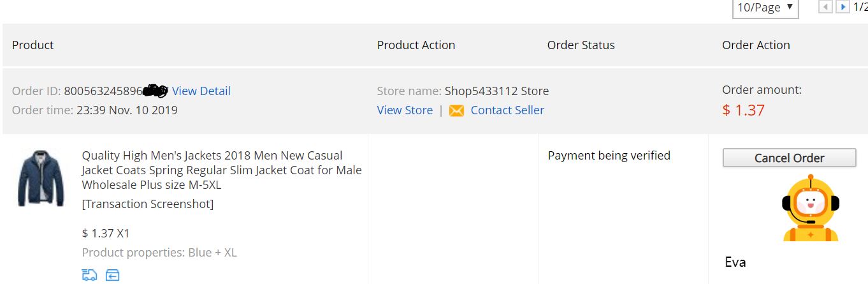Image resolution: width=868 pixels, height=284 pixels.
Task: Open View Detail for the order
Action: [201, 91]
